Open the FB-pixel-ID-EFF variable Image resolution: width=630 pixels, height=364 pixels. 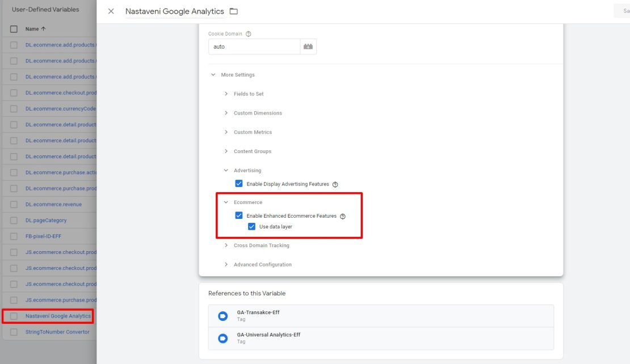(43, 236)
